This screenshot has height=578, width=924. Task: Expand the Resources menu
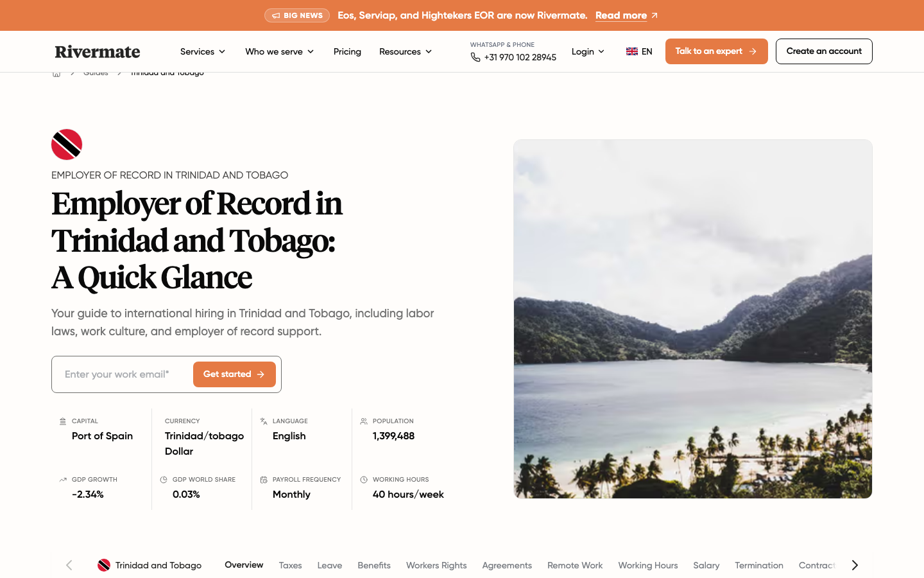tap(406, 51)
